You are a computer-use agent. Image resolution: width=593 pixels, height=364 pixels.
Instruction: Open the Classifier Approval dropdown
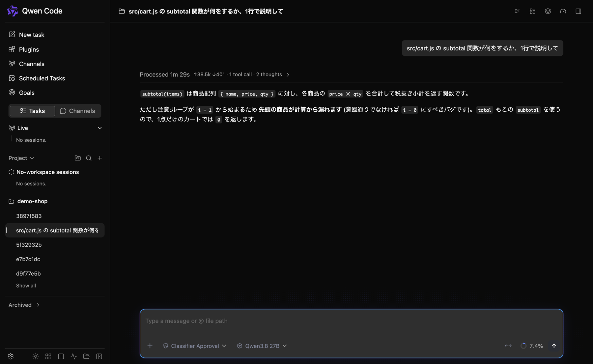195,346
